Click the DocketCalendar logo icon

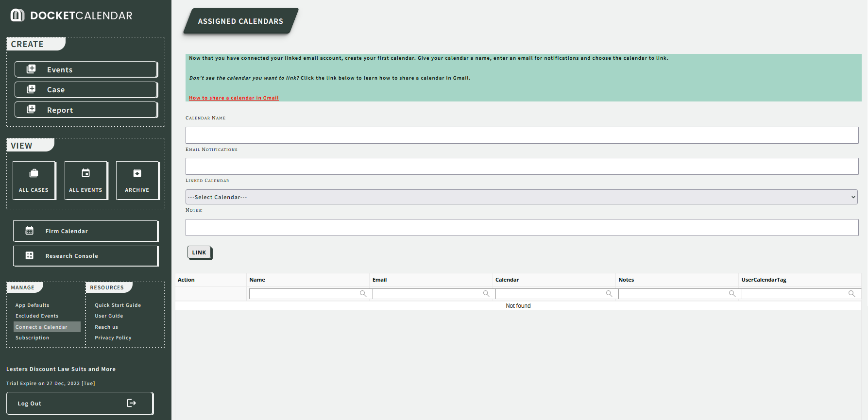pyautogui.click(x=17, y=15)
